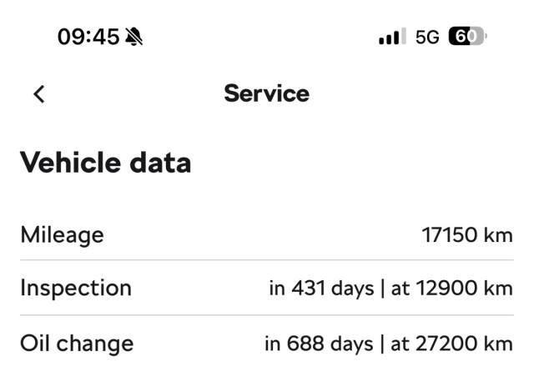Tap the back chevron arrow

click(x=38, y=93)
